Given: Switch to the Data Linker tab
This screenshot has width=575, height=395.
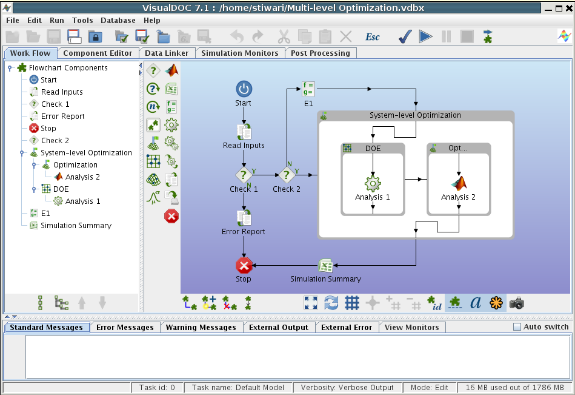Looking at the screenshot, I should click(166, 53).
